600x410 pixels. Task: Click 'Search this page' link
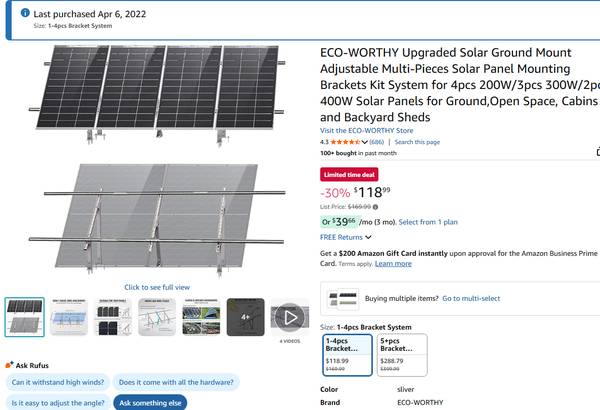(417, 142)
